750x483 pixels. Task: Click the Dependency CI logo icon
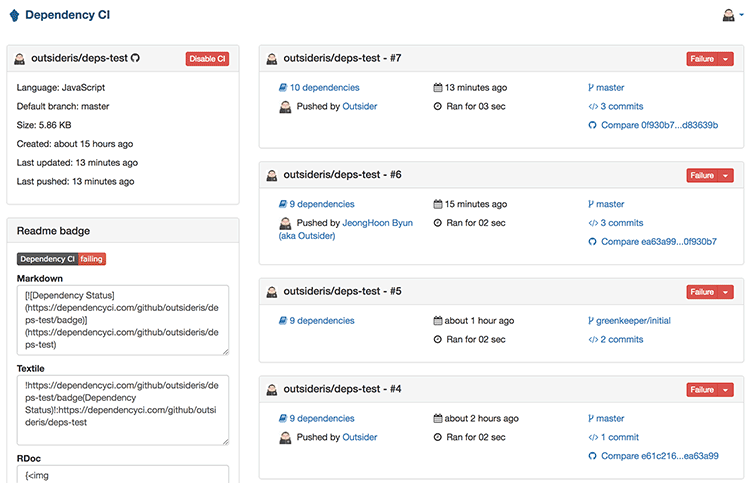click(14, 15)
